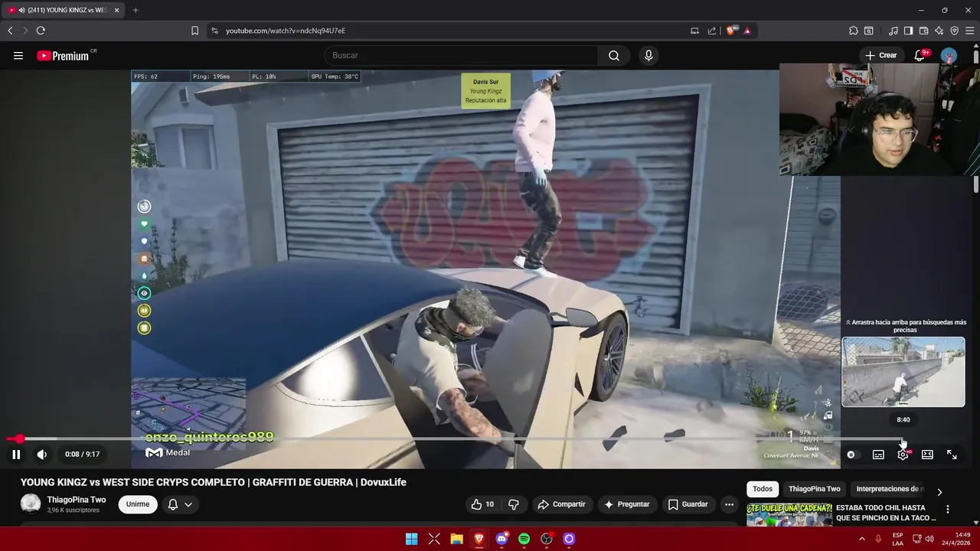This screenshot has width=980, height=551.
Task: Open a new browser tab
Action: pyautogui.click(x=136, y=10)
